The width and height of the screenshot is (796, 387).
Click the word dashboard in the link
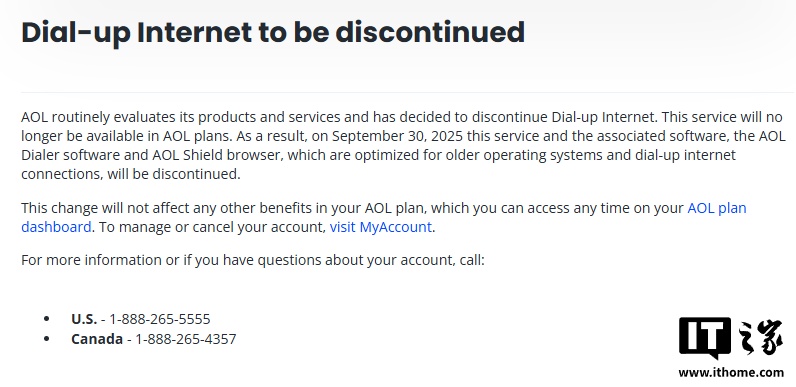[56, 227]
